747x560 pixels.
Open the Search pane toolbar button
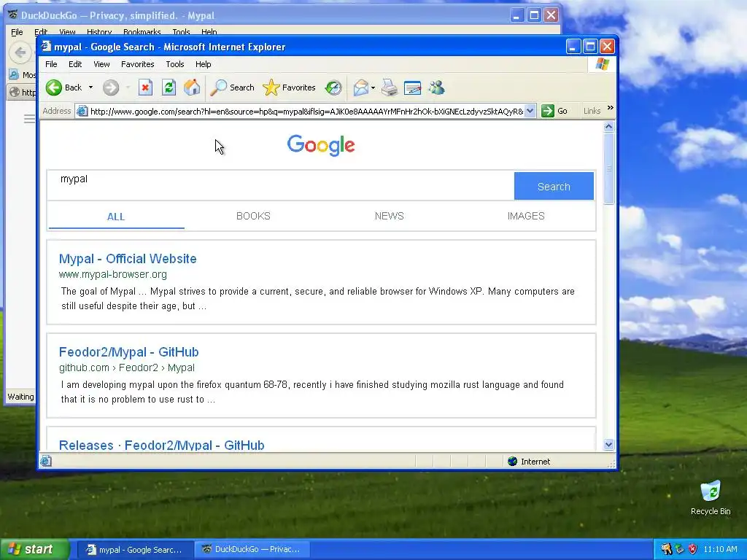[233, 87]
